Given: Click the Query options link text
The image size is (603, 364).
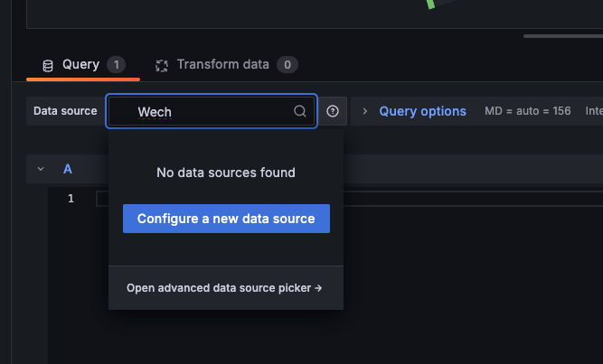Looking at the screenshot, I should click(422, 111).
